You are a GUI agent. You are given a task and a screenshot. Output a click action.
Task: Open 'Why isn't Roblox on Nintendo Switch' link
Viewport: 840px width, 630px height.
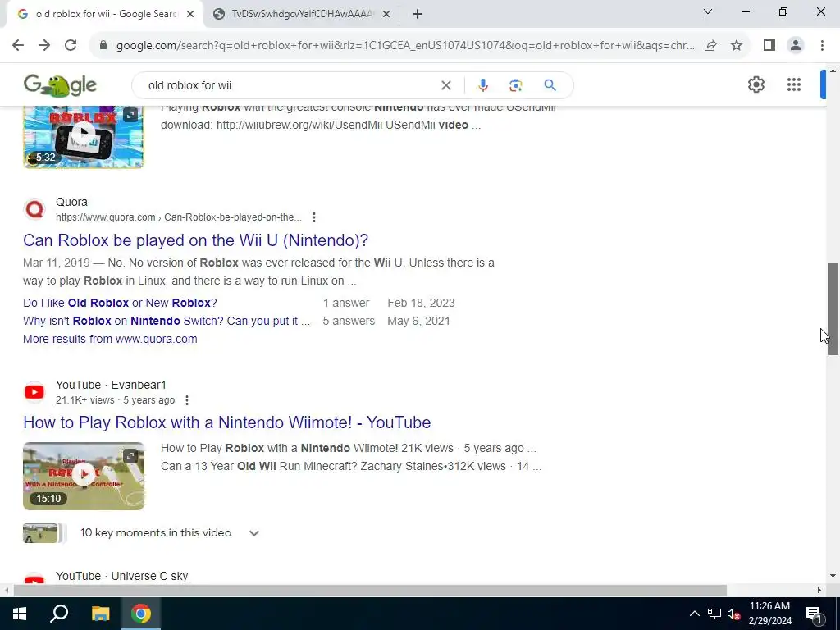click(x=167, y=321)
